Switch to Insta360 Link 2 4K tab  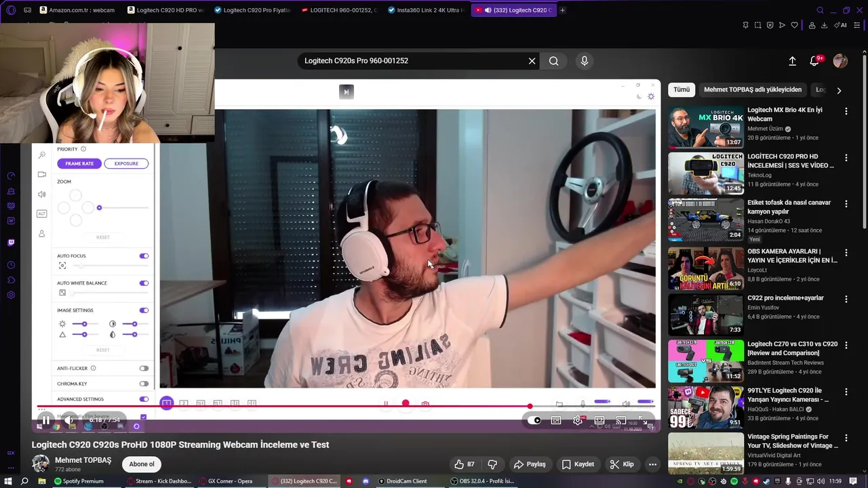pos(426,10)
